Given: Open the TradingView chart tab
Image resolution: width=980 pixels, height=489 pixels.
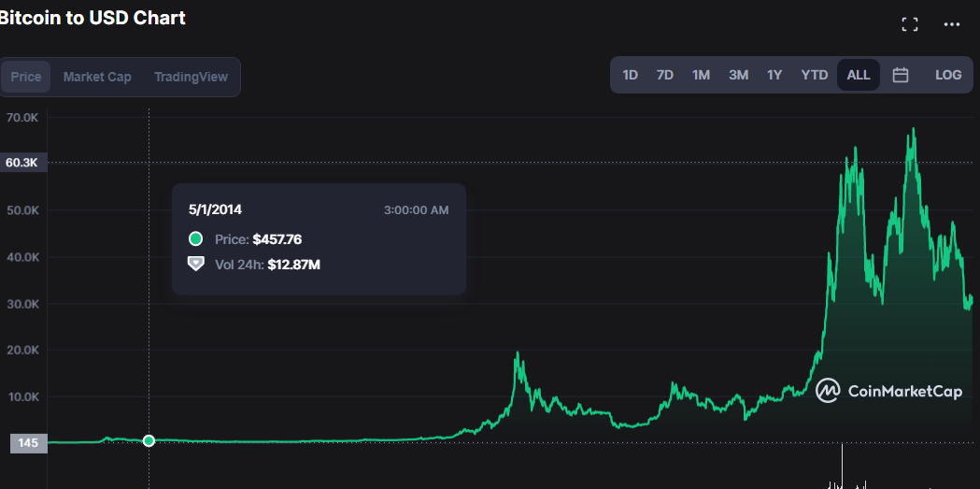Looking at the screenshot, I should 191,77.
